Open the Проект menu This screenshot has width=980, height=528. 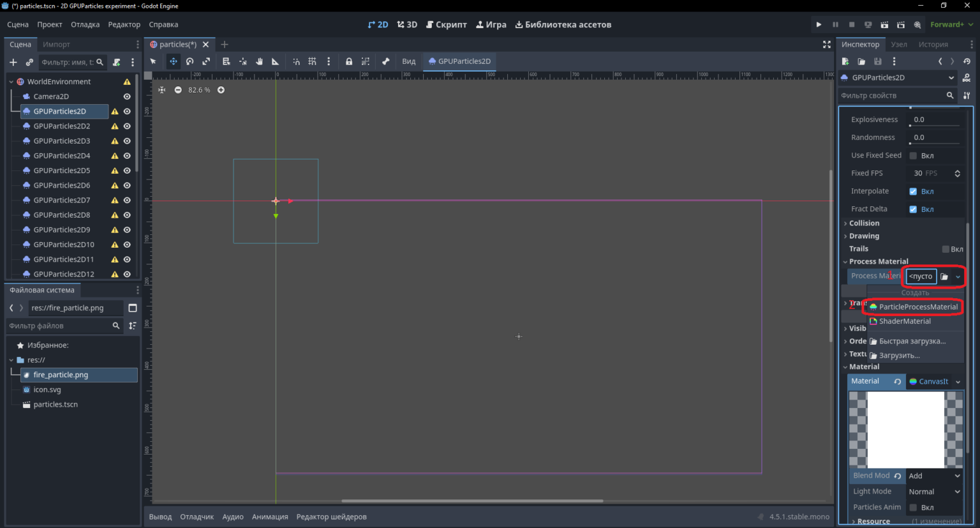[50, 24]
